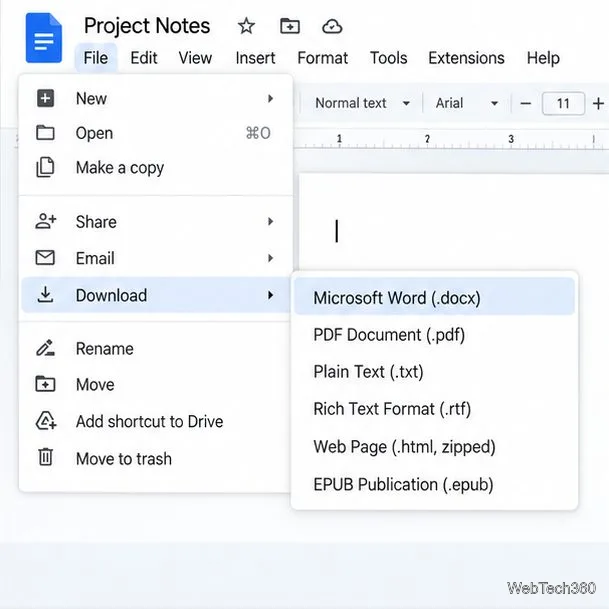This screenshot has width=609, height=609.
Task: Open the File menu
Action: (x=96, y=58)
